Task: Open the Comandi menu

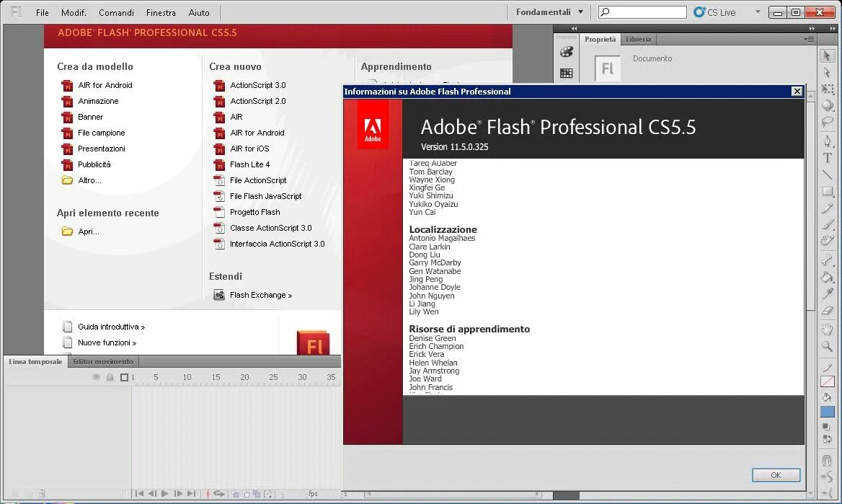Action: [116, 12]
